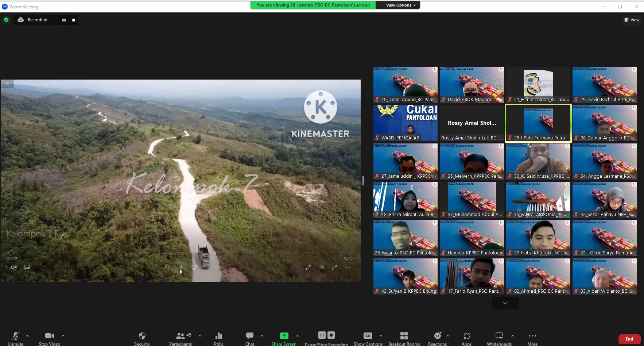
Task: Click the video seek bar handle
Action: 11,253
